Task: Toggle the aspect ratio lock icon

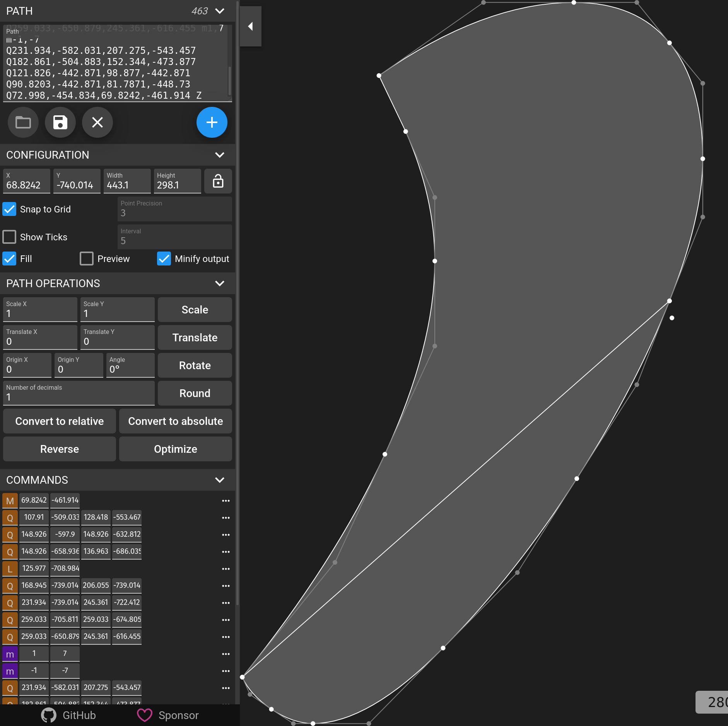Action: coord(218,181)
